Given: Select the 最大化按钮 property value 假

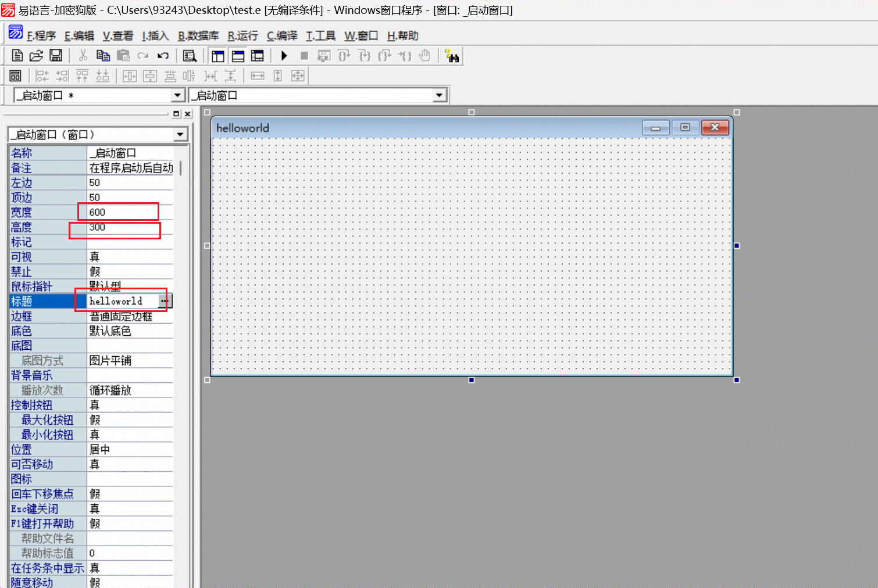Looking at the screenshot, I should 130,420.
